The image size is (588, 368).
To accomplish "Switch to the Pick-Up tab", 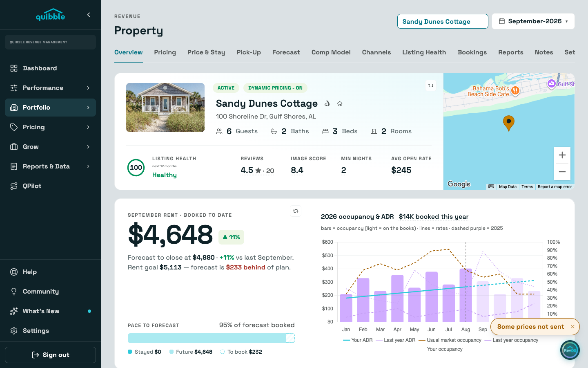I will (x=249, y=52).
